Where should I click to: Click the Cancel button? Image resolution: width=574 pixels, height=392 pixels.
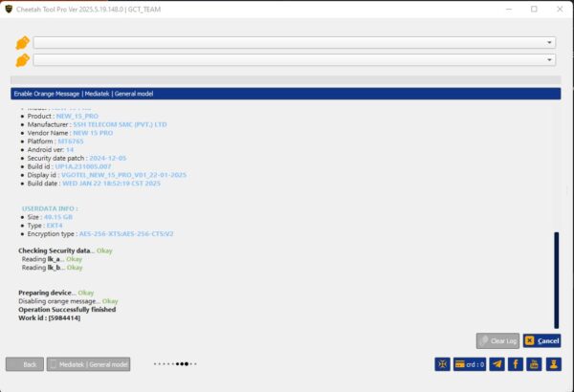click(541, 341)
